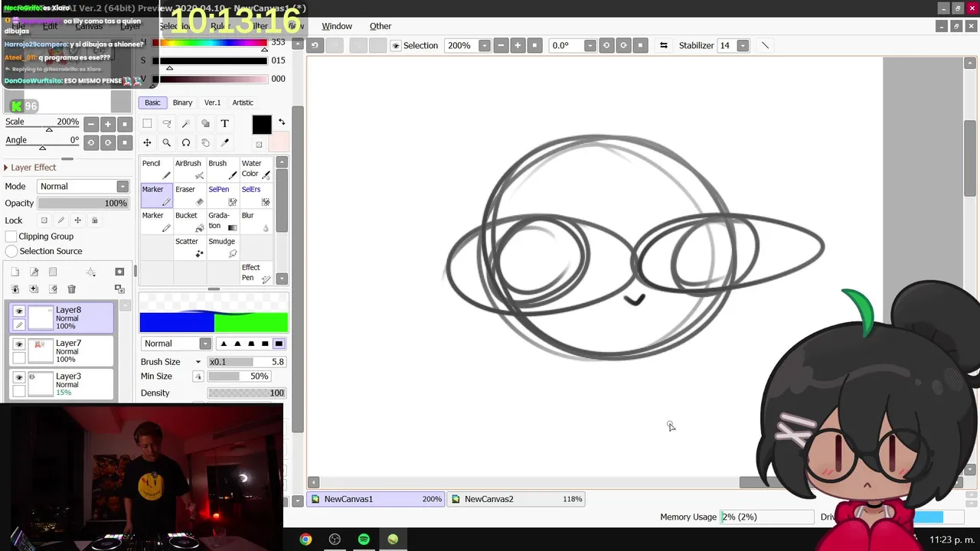Choose the SelPen tool
Screen dimensions: 980x551
[223, 195]
